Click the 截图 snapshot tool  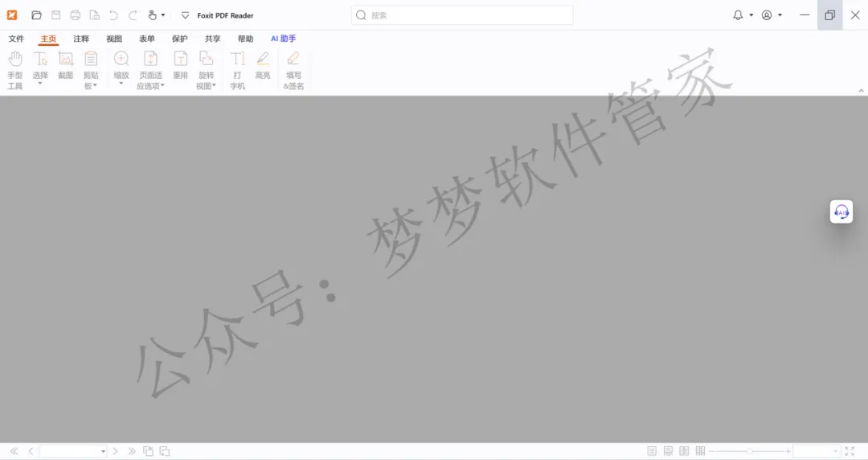[x=66, y=65]
